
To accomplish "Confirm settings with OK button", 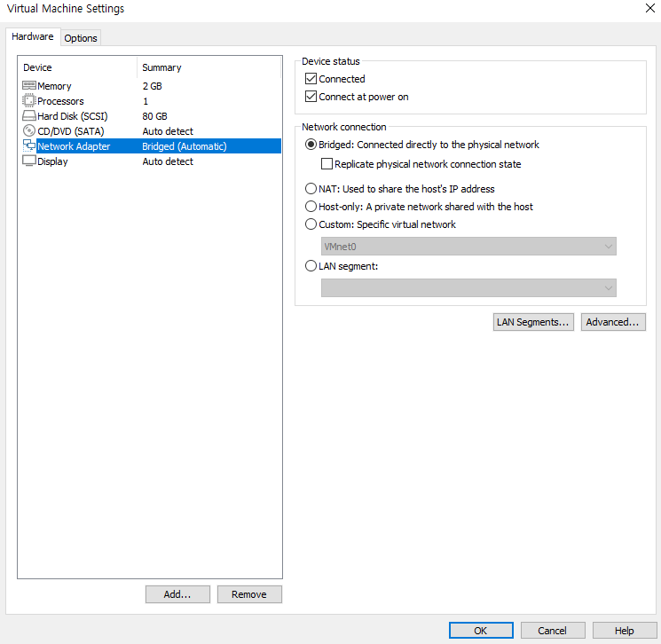I will pyautogui.click(x=481, y=631).
